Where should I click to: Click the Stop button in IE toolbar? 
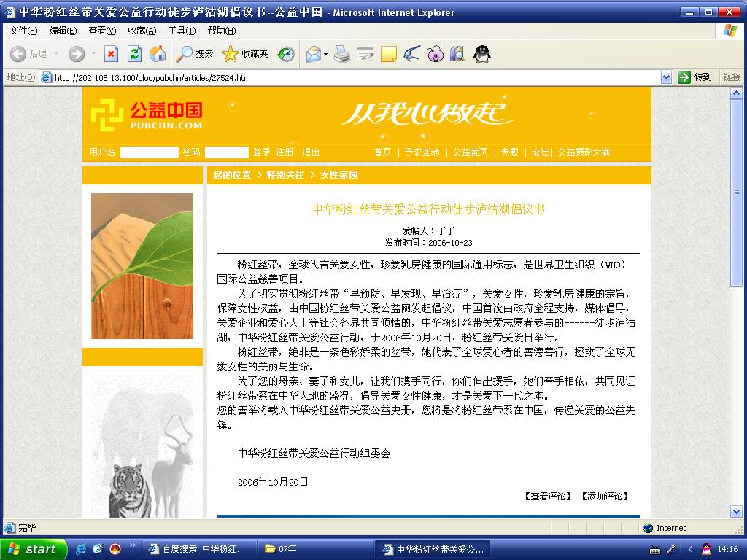click(x=111, y=54)
